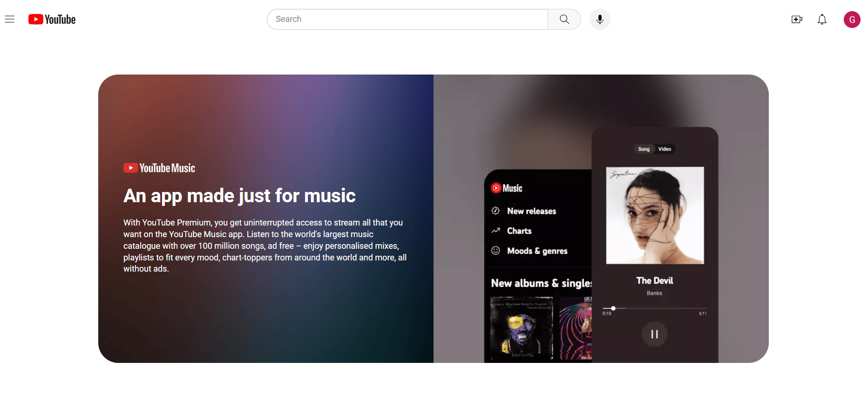The image size is (868, 396).
Task: Focus the Search input field
Action: 407,19
